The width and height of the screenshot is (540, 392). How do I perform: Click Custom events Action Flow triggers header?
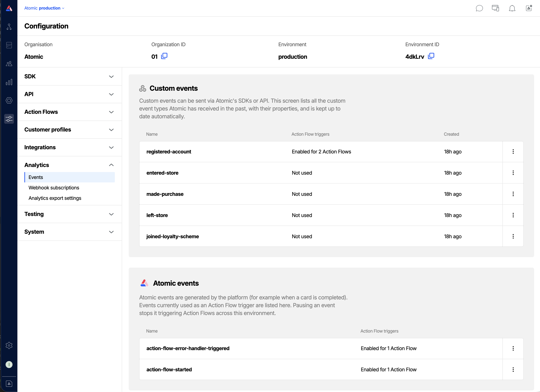(x=311, y=134)
